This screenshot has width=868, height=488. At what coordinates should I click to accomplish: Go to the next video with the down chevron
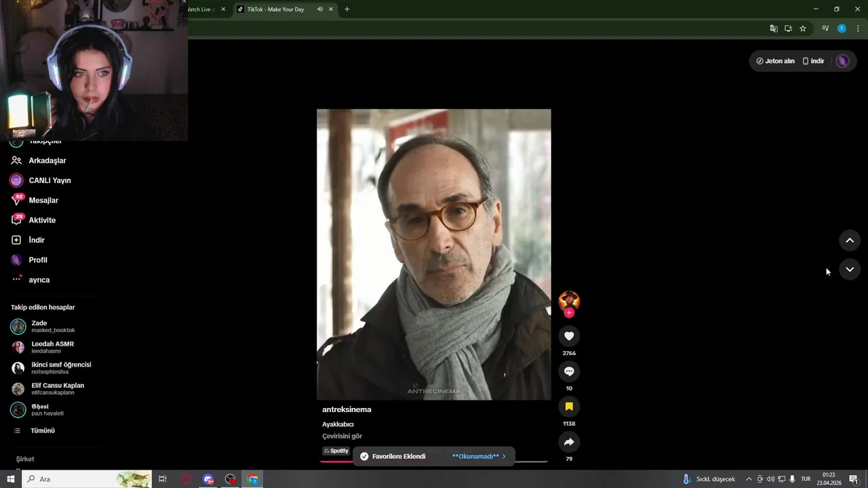click(850, 270)
